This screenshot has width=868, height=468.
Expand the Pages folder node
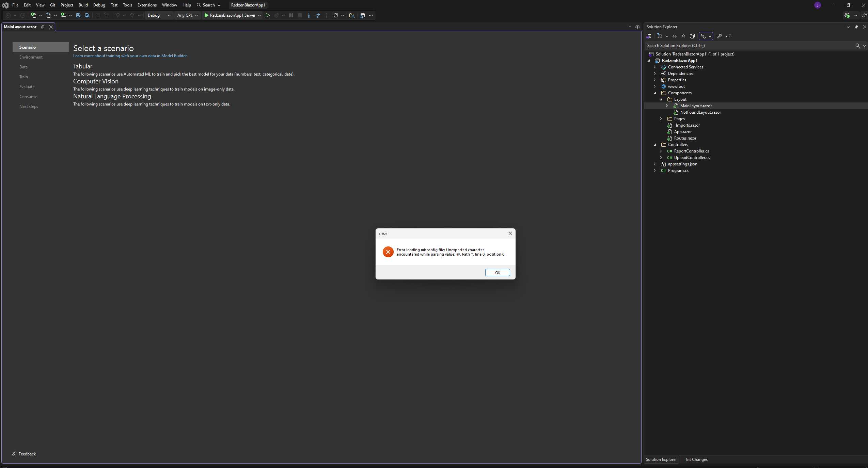tap(661, 119)
